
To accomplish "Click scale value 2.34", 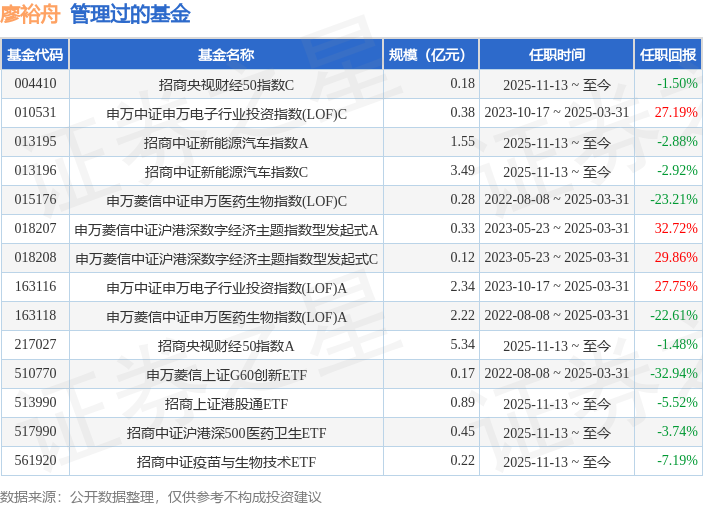I will (x=463, y=286).
